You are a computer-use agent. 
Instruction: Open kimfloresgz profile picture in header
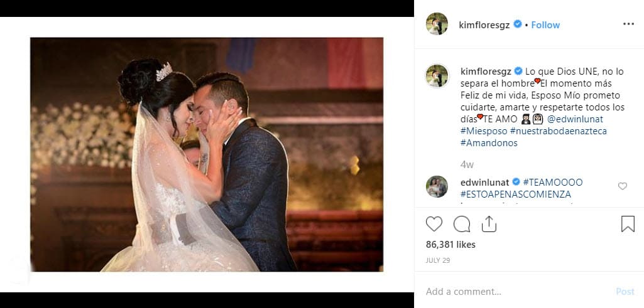click(x=437, y=24)
